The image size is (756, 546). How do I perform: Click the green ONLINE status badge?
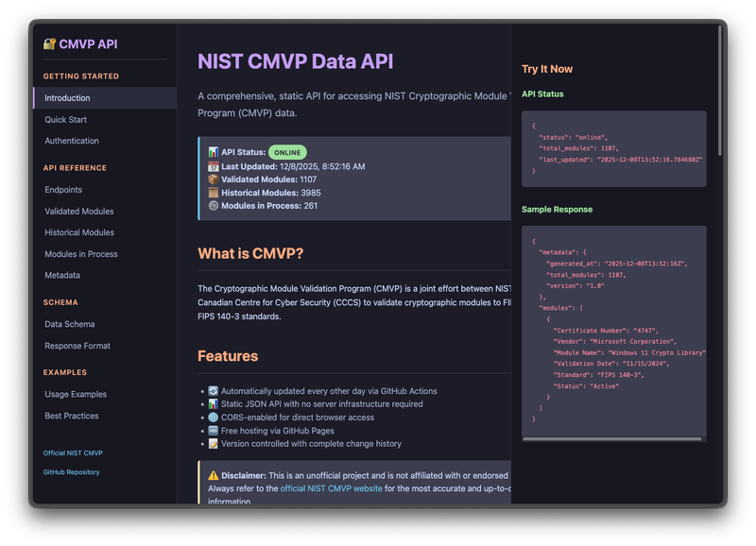tap(286, 152)
